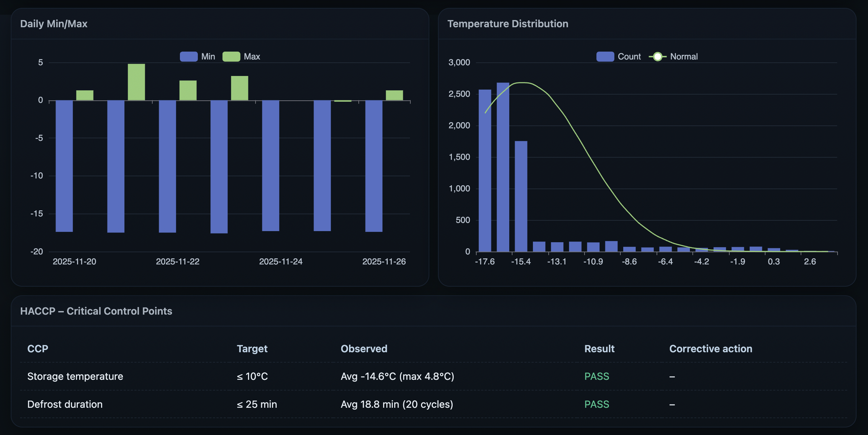Select the Temperature Distribution panel title
868x435 pixels.
(x=507, y=24)
